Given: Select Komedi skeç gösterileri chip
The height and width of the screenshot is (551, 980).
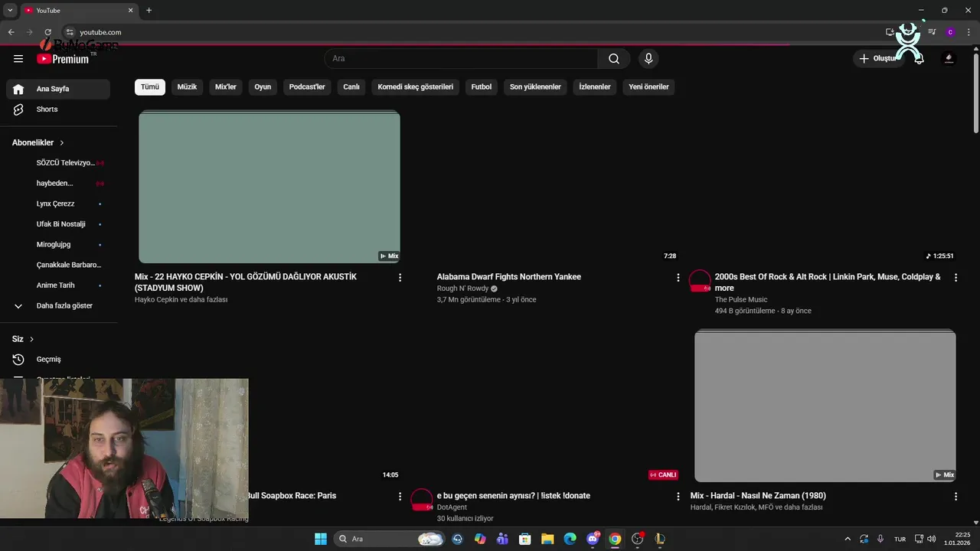Looking at the screenshot, I should point(416,86).
